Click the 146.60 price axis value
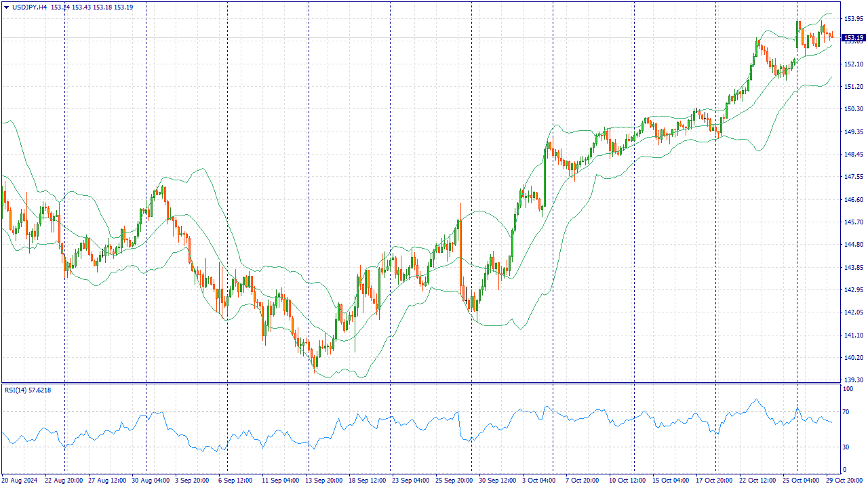The width and height of the screenshot is (868, 488). [x=852, y=200]
